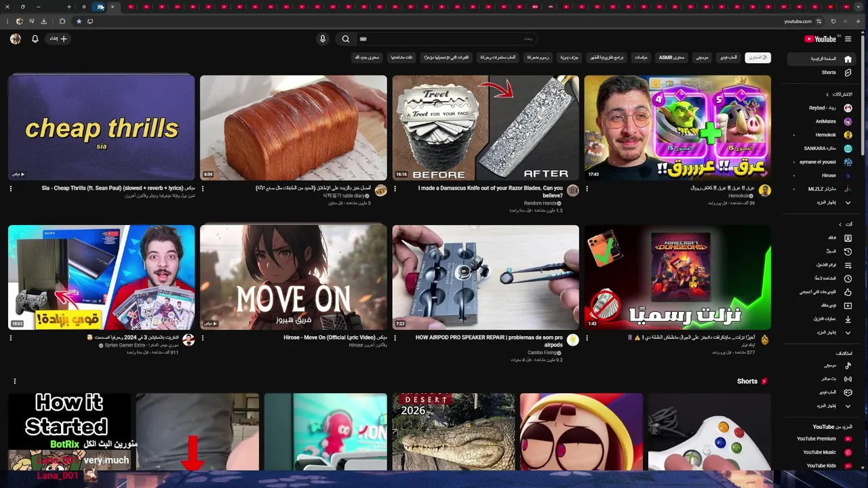Open the SANKARA subscription channel
The image size is (868, 488).
(x=823, y=148)
